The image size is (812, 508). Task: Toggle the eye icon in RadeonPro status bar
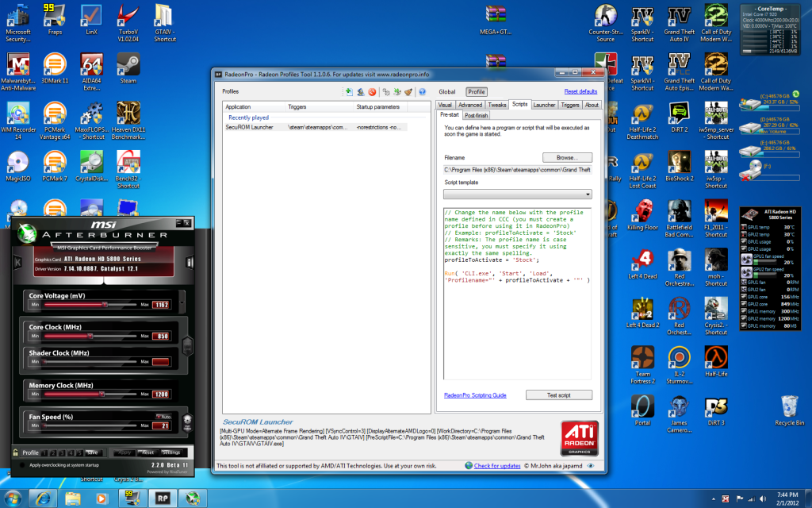tap(590, 465)
